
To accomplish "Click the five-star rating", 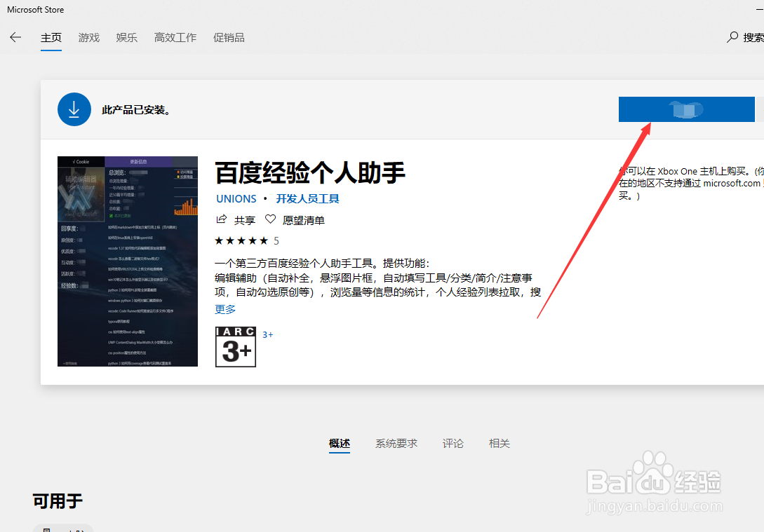I will point(241,240).
